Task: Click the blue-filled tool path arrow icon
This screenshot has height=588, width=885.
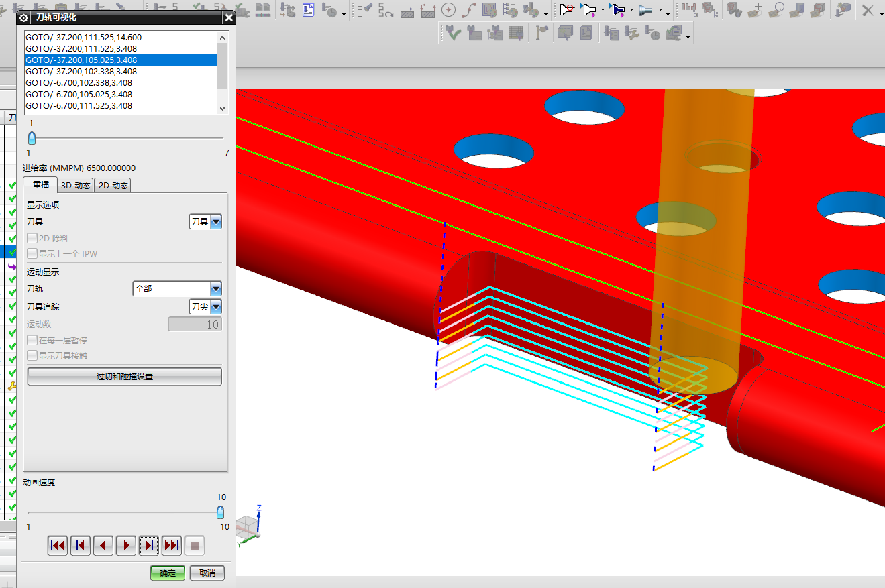Action: [x=618, y=10]
